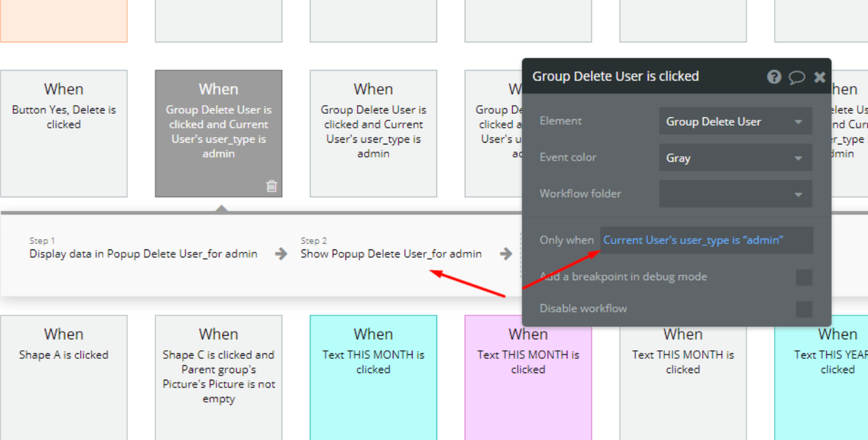
Task: Click the arrow between Step 1 and Step 2
Action: 281,254
